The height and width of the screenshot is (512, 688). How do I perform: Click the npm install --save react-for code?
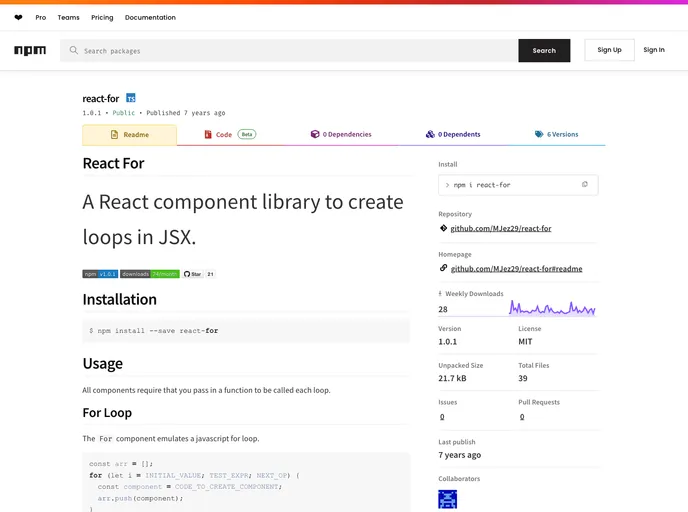tap(154, 330)
